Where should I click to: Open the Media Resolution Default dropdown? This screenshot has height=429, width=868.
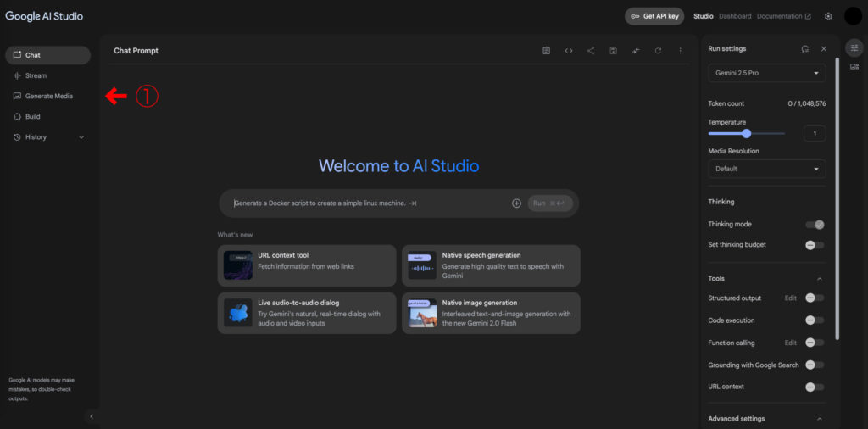[766, 169]
